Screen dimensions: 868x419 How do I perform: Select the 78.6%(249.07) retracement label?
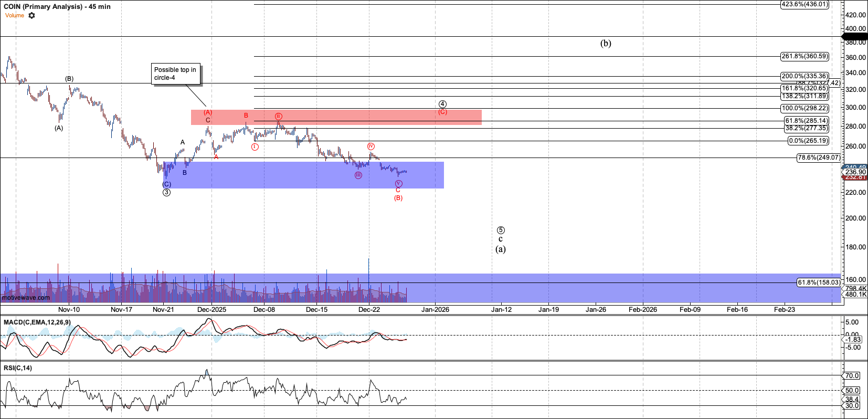[819, 158]
